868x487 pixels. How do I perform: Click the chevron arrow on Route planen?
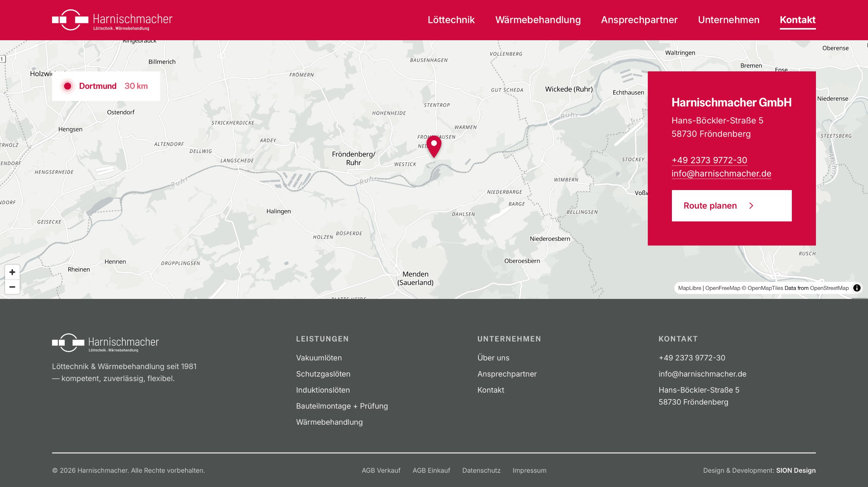pyautogui.click(x=751, y=206)
